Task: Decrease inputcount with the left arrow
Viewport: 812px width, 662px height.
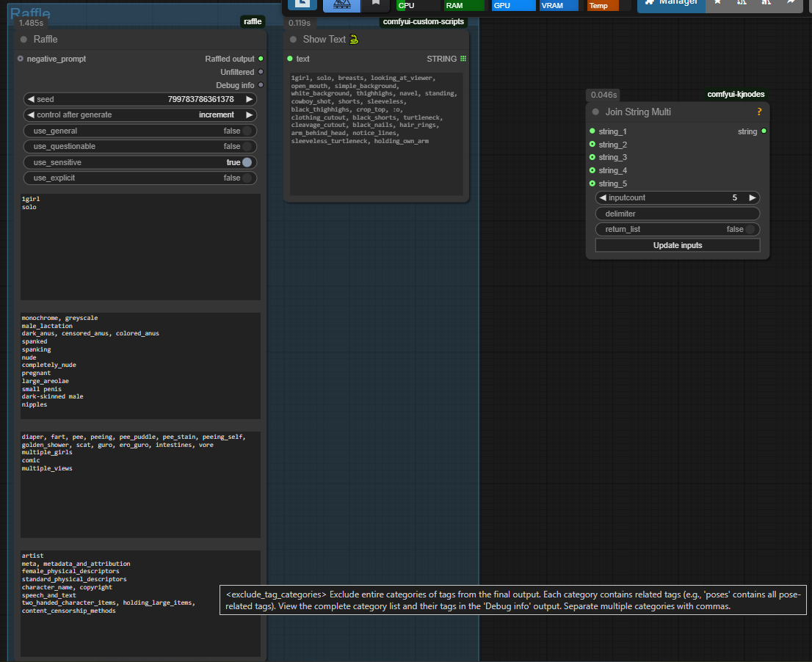Action: tap(603, 198)
